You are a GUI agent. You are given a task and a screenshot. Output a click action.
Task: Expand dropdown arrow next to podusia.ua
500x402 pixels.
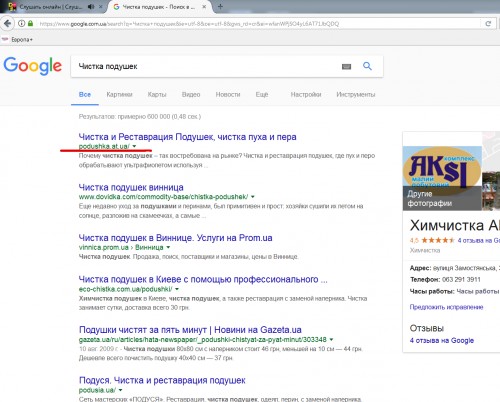pos(120,390)
